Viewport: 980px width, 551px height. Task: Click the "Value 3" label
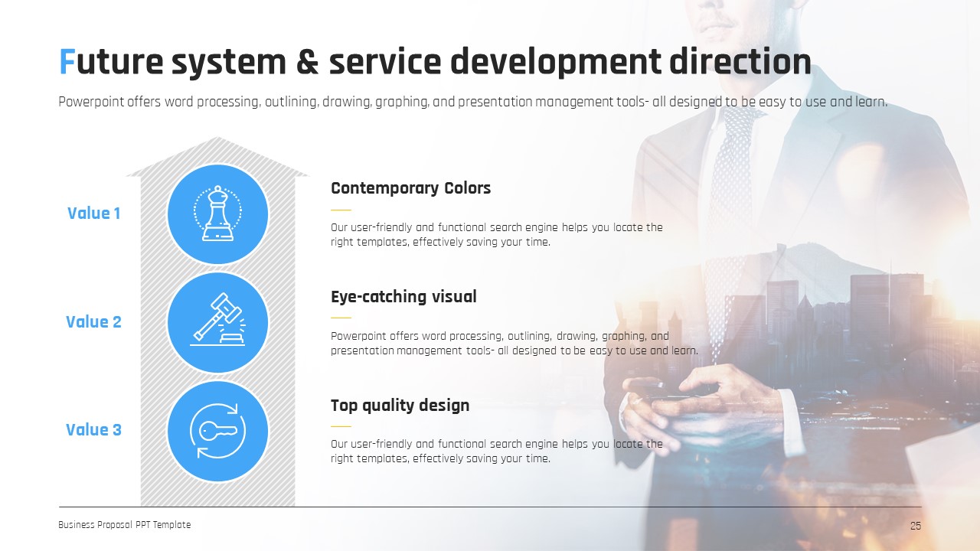93,430
